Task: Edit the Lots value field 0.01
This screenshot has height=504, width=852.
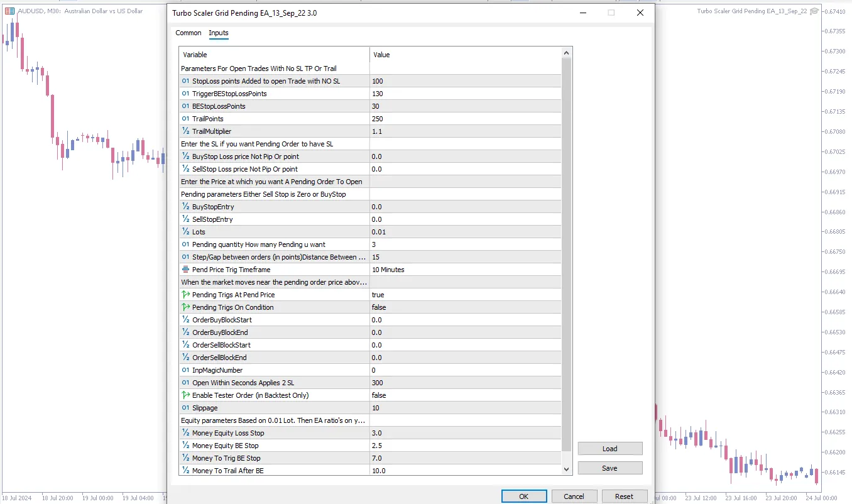Action: point(465,232)
